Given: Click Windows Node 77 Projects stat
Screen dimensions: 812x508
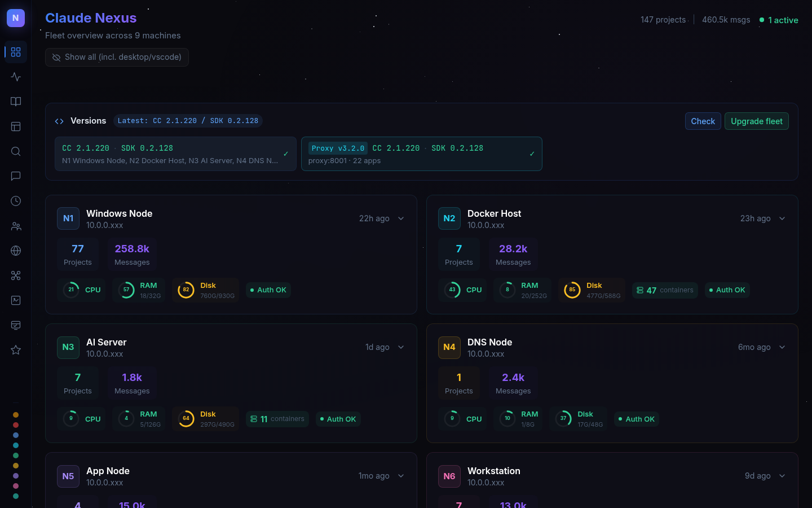Looking at the screenshot, I should tap(78, 254).
